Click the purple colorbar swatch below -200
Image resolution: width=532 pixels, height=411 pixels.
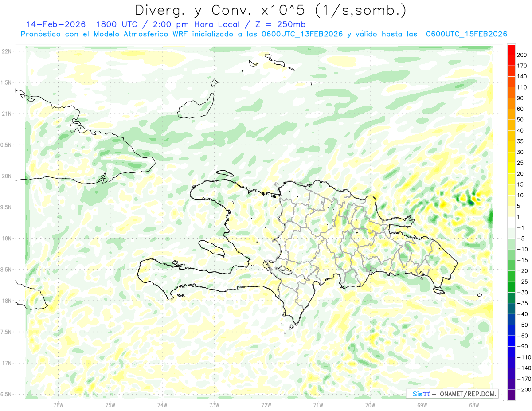(511, 395)
